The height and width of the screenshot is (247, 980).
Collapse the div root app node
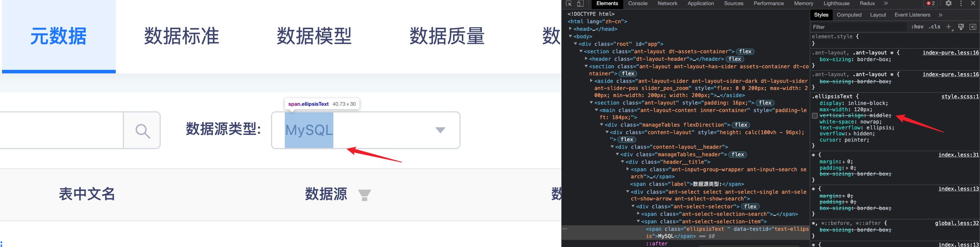[576, 44]
